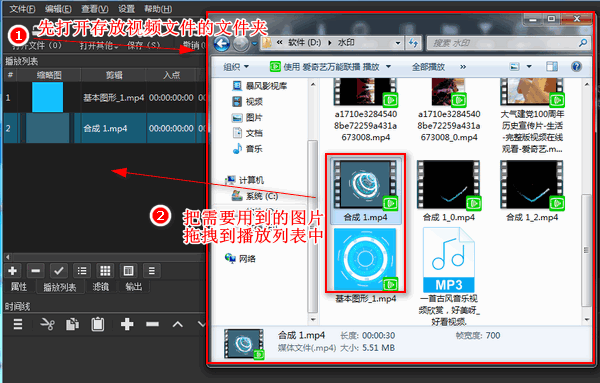Viewport: 600px width, 383px height.
Task: Select 图片 library in navigation pane
Action: click(x=248, y=117)
